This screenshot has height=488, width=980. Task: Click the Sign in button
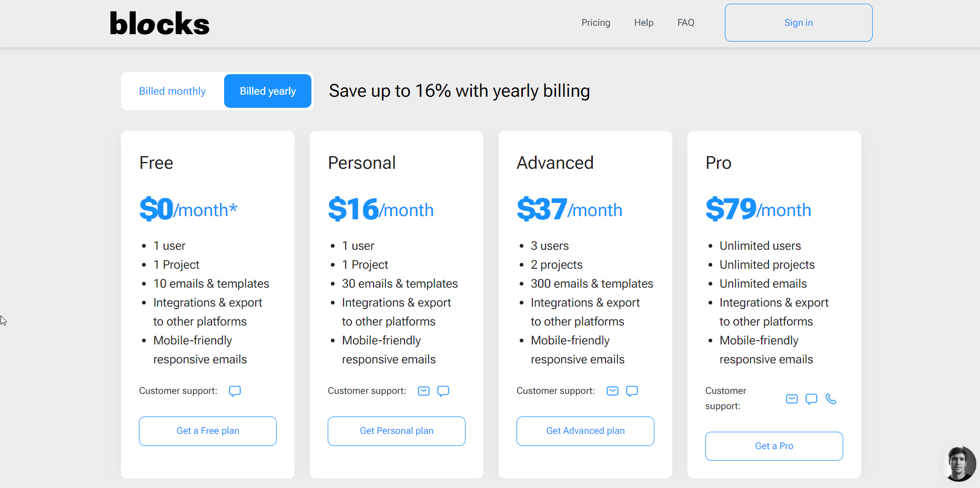tap(799, 23)
